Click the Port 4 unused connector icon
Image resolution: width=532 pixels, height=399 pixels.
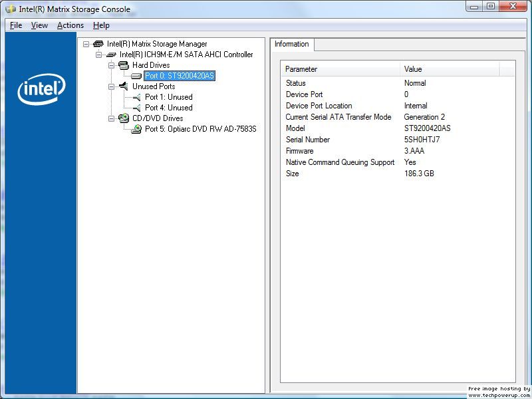(x=136, y=108)
